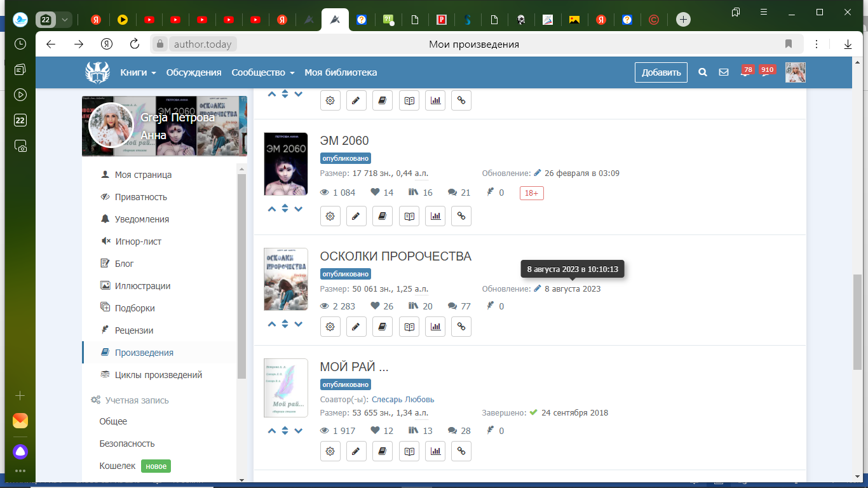View statistics chart for МОЙ РАЙ

coord(435,451)
